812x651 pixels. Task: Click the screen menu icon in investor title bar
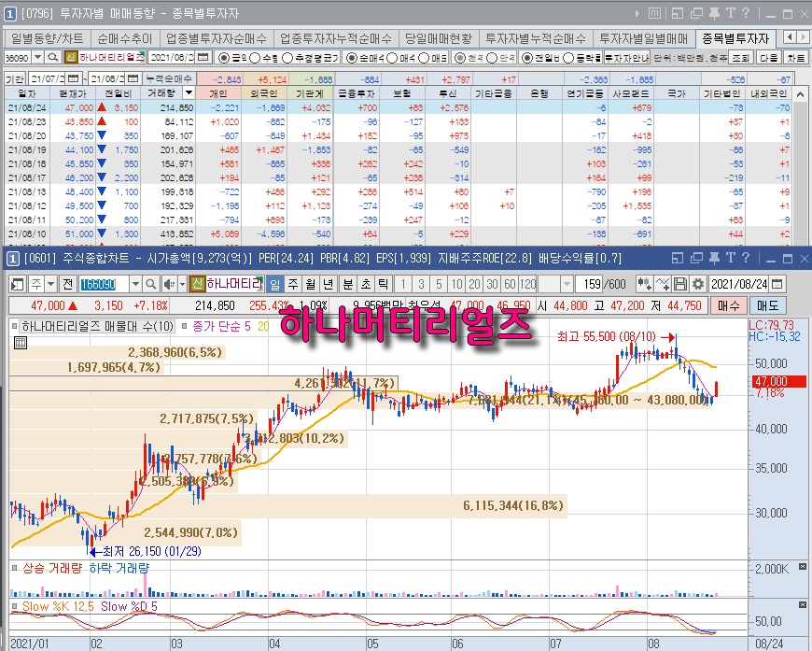[654, 13]
